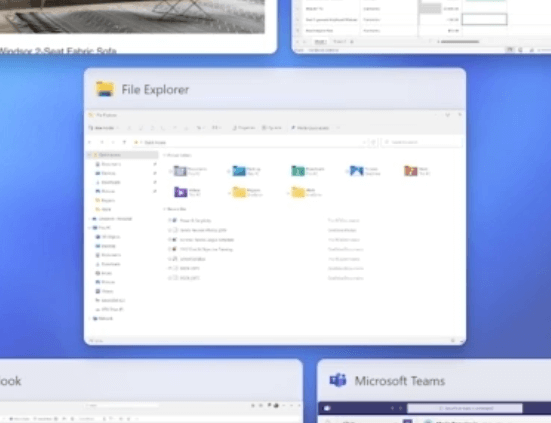Screen dimensions: 551x423
Task: Switch to the Excel spreadsheet window
Action: [x=421, y=27]
